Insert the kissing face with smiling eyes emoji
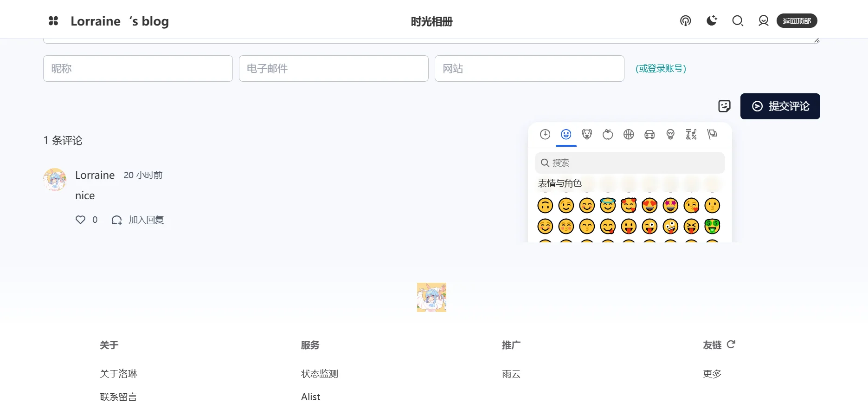 click(x=587, y=226)
